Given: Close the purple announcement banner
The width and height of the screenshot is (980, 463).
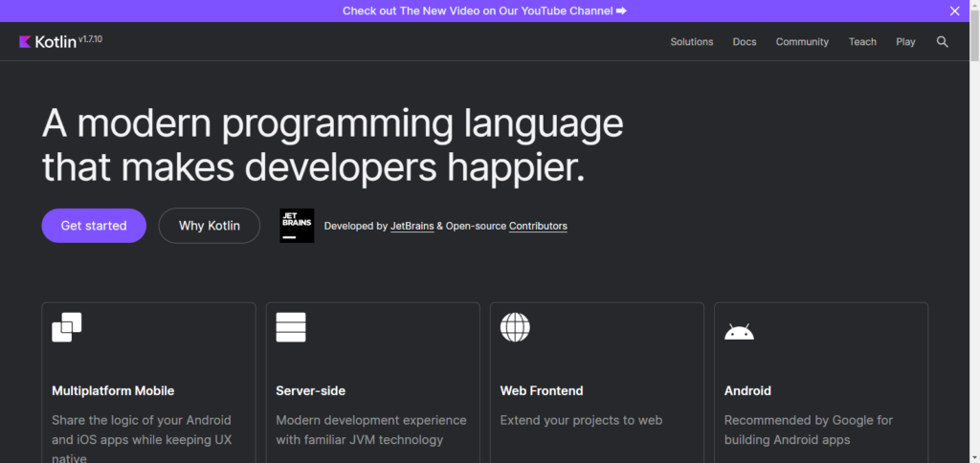Looking at the screenshot, I should click(954, 11).
